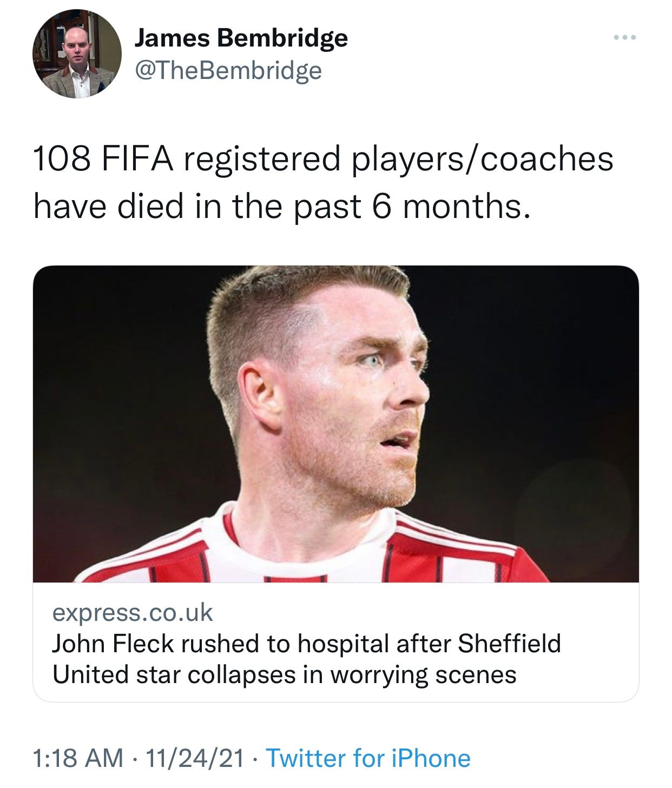The height and width of the screenshot is (788, 672).
Task: Click the 11/24/21 date
Action: [195, 758]
